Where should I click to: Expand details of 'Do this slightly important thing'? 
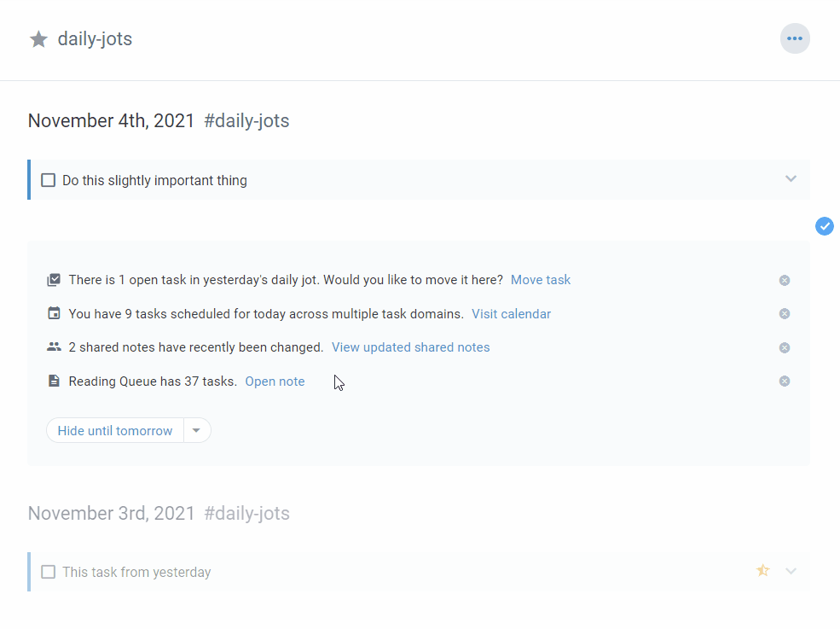click(791, 178)
